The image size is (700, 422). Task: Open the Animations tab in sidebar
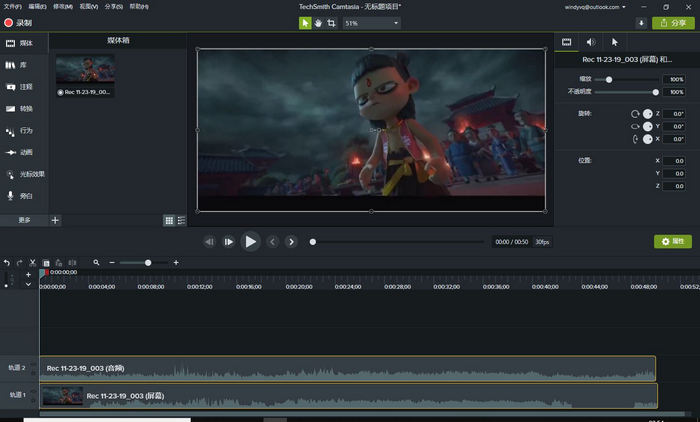(24, 153)
